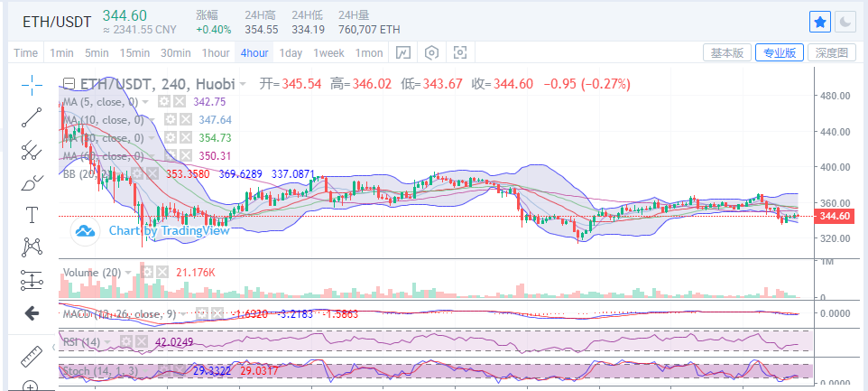Click the ETH/USDT pair title
868x391 pixels.
pos(57,22)
